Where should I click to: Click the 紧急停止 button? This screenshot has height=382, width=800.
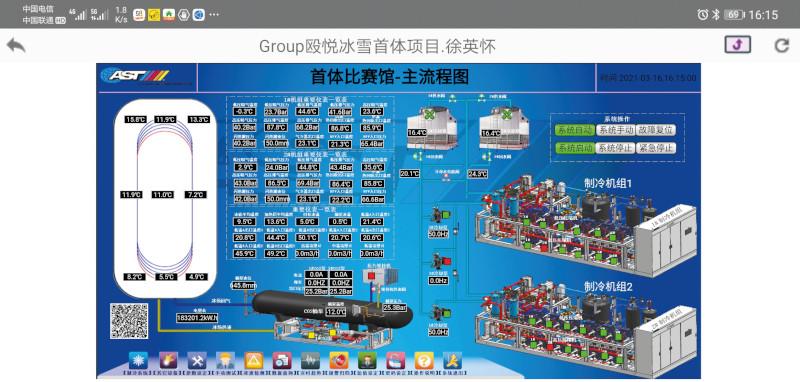pyautogui.click(x=656, y=148)
